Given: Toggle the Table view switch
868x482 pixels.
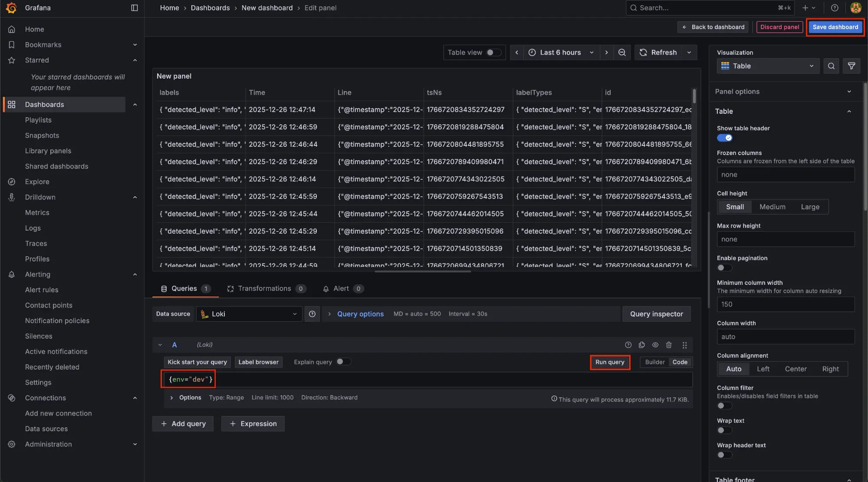Looking at the screenshot, I should [x=493, y=53].
